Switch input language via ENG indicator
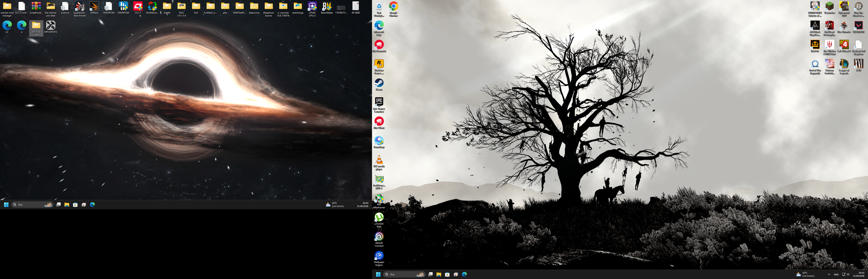 click(x=836, y=274)
